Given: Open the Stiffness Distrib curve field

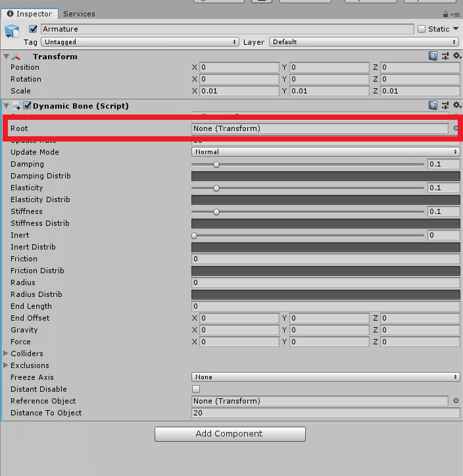Looking at the screenshot, I should click(x=326, y=223).
